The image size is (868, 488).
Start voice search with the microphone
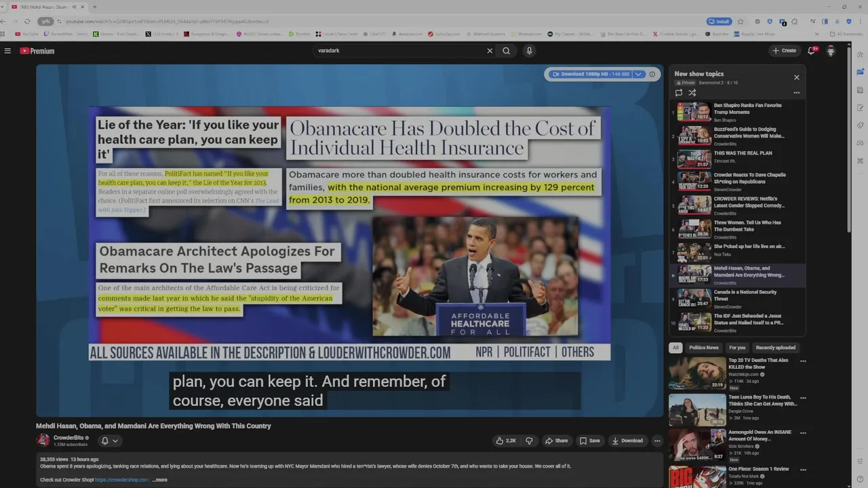(x=530, y=51)
